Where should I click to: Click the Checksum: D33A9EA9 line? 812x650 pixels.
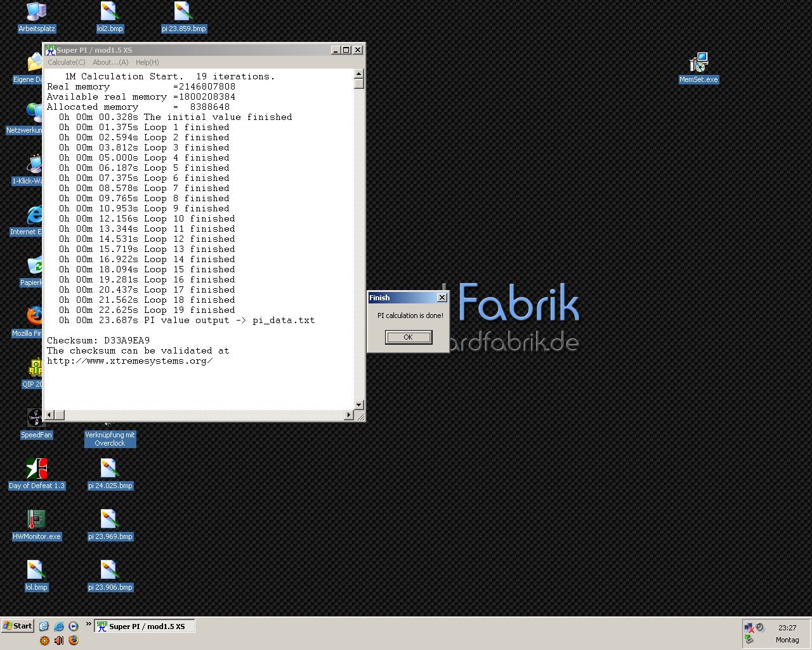pos(98,340)
